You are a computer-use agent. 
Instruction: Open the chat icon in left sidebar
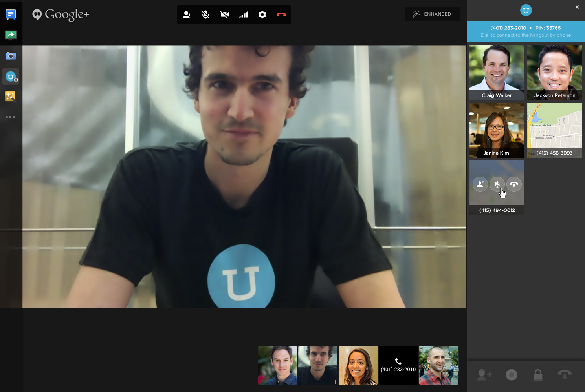(11, 15)
